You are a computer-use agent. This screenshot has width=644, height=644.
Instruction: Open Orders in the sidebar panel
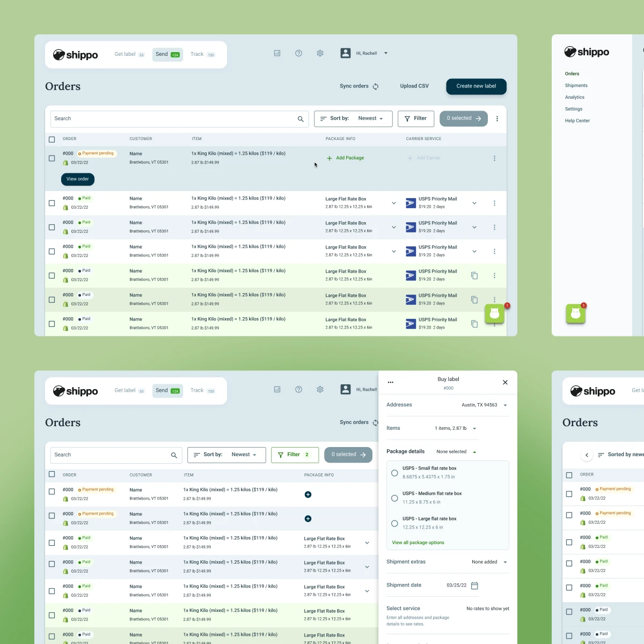[572, 74]
